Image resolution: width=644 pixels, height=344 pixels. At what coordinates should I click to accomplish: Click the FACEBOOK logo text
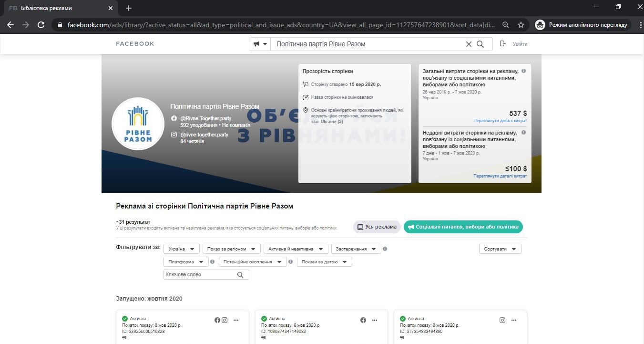tap(135, 44)
